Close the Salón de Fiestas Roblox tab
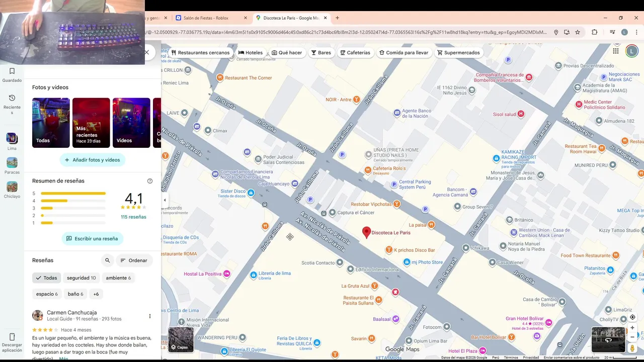The image size is (644, 362). click(x=246, y=18)
